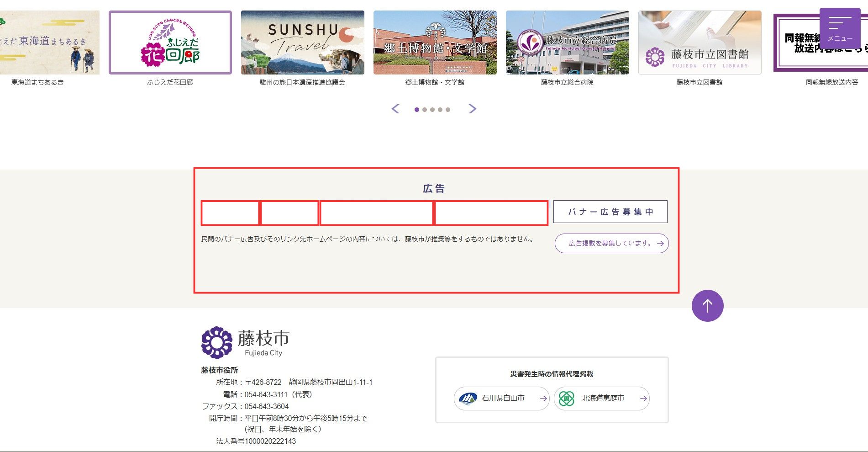Click the 法人番号1000020222143 text
This screenshot has width=868, height=452.
click(x=256, y=441)
